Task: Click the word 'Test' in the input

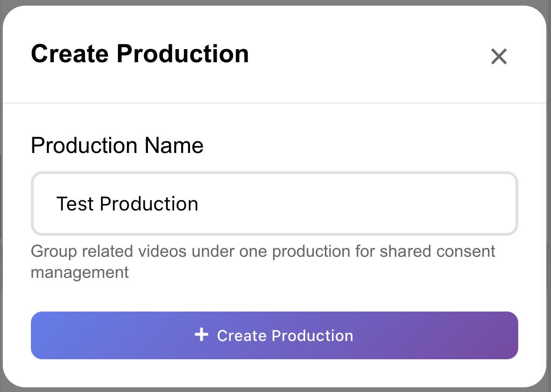Action: click(75, 204)
